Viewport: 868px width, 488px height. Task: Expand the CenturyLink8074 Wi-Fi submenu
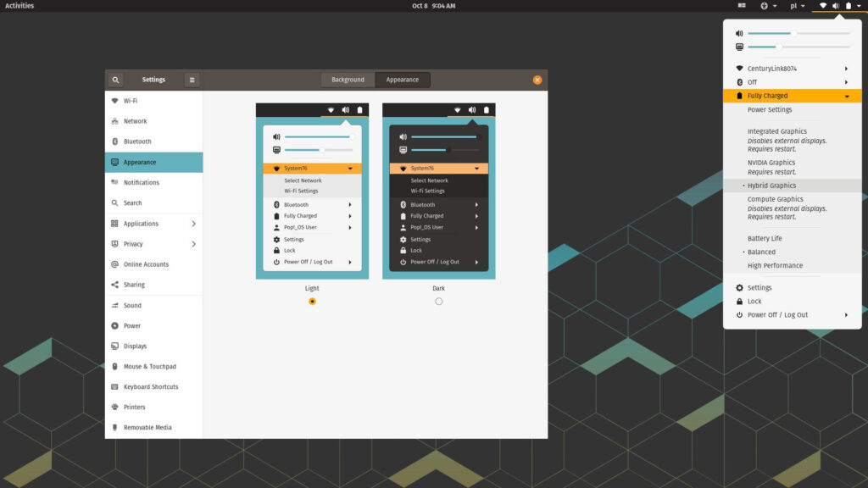(793, 69)
